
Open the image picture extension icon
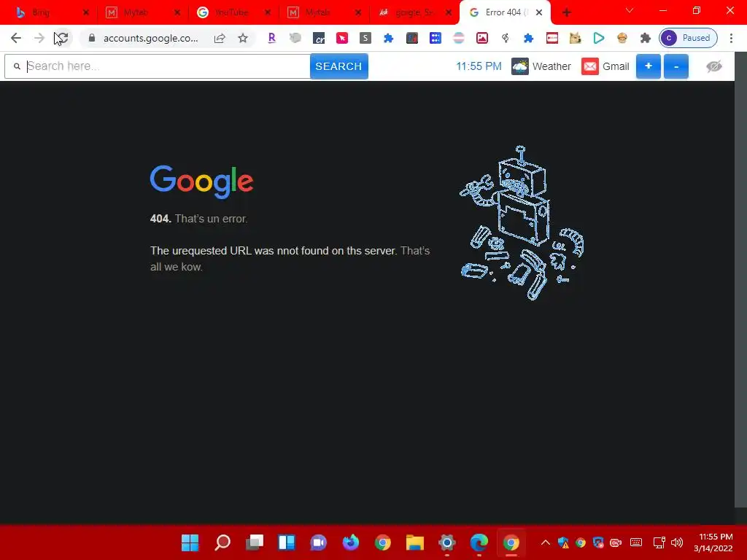482,38
